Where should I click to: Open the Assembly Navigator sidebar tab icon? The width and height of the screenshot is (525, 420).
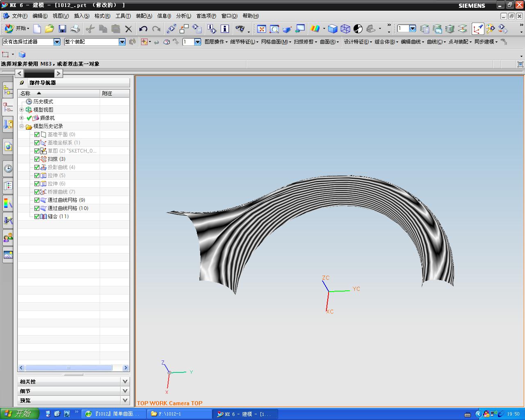pyautogui.click(x=8, y=90)
